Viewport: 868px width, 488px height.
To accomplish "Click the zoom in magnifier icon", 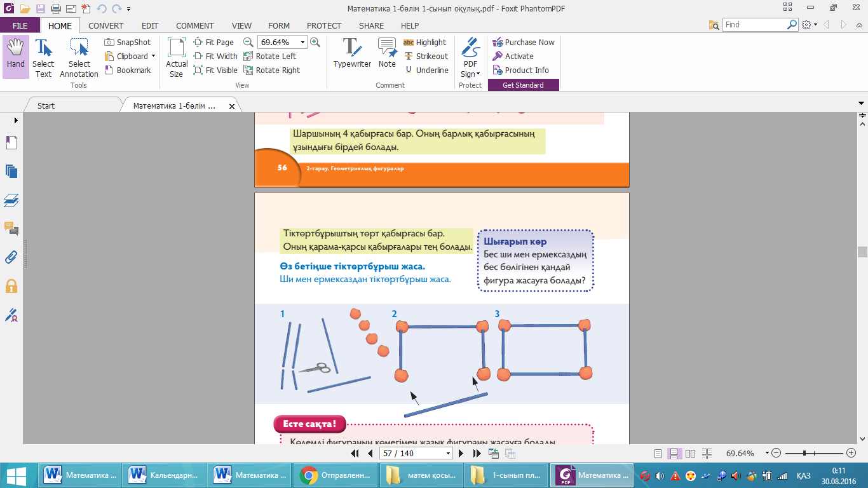I will [315, 43].
